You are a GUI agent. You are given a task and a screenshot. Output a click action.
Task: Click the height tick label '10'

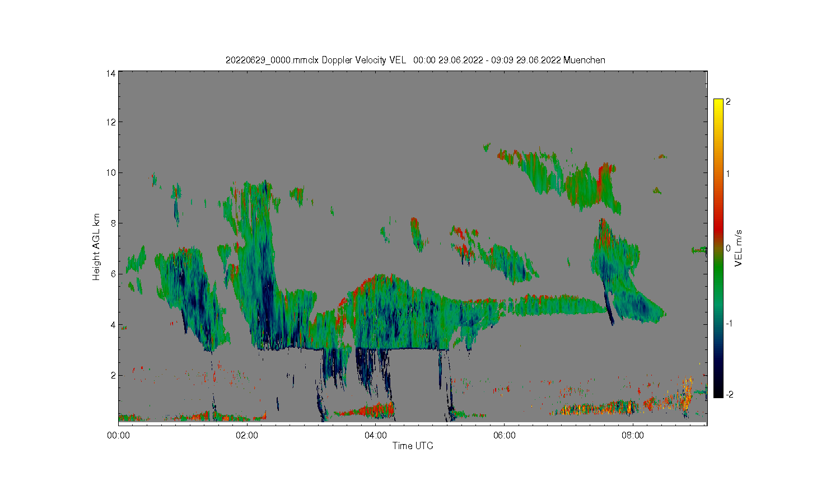pos(111,172)
